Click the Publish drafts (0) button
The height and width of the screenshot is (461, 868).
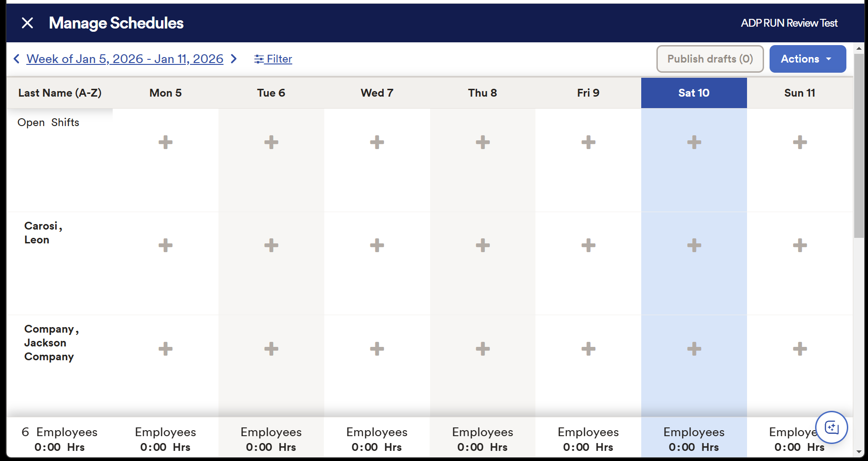pyautogui.click(x=710, y=59)
